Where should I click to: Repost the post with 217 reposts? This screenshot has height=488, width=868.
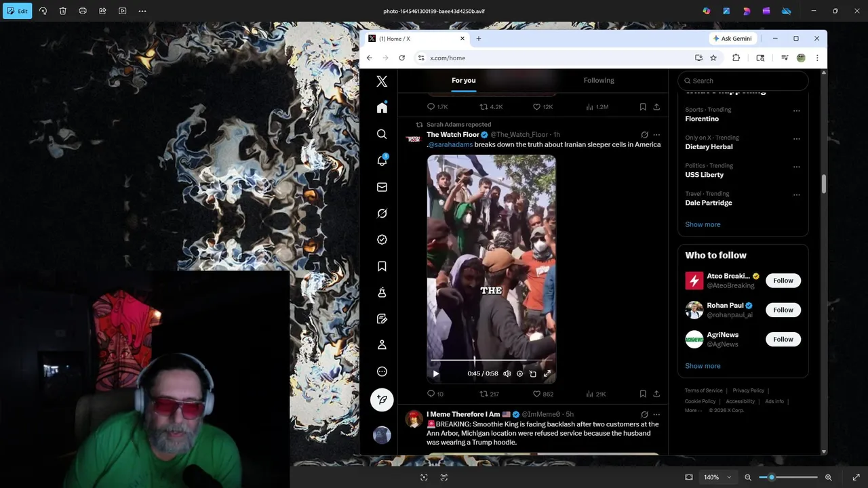coord(489,394)
